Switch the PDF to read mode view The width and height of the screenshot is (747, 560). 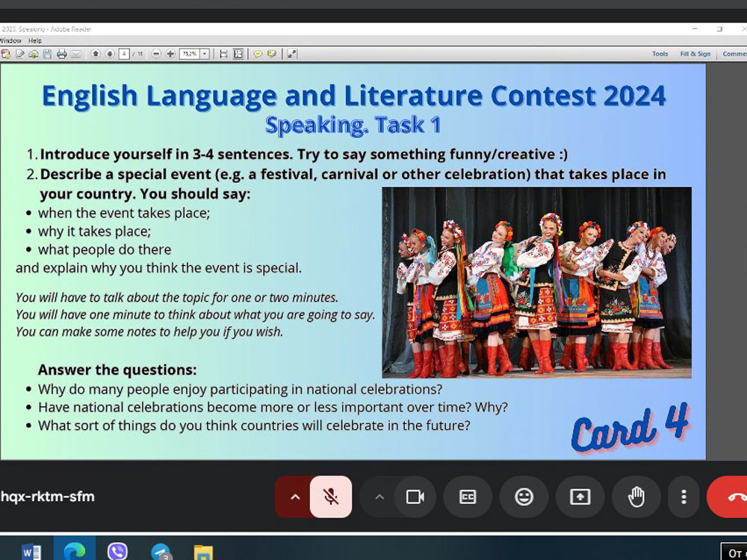point(291,54)
